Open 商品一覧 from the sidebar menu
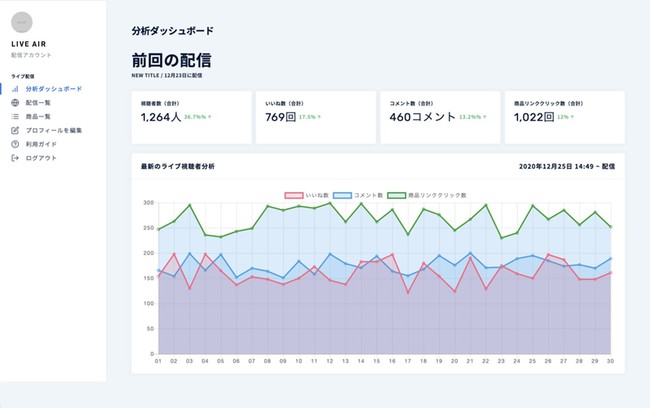Screen dimensions: 650x408 pyautogui.click(x=38, y=117)
